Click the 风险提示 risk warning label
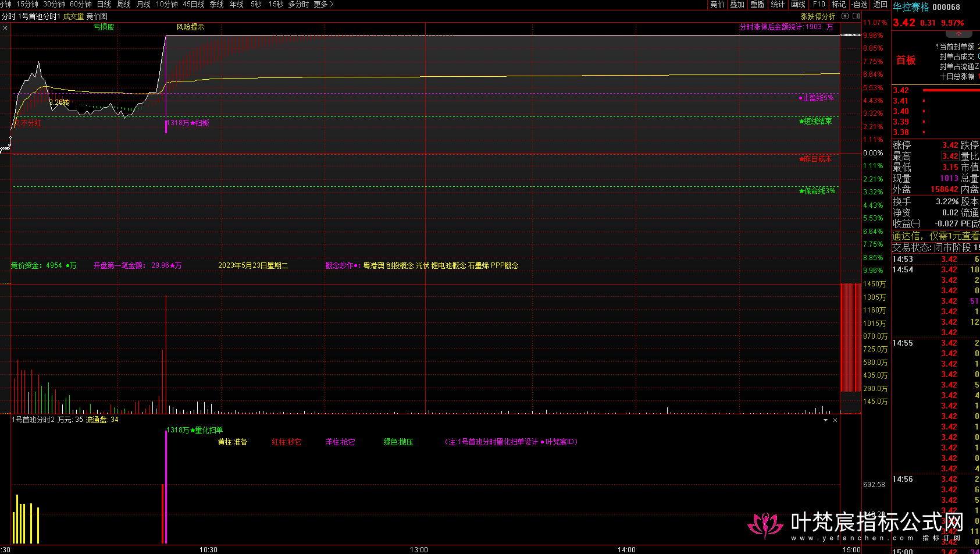 point(190,27)
